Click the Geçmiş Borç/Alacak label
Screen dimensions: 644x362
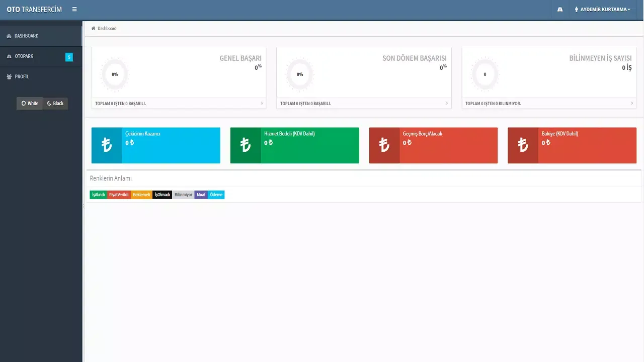(423, 134)
